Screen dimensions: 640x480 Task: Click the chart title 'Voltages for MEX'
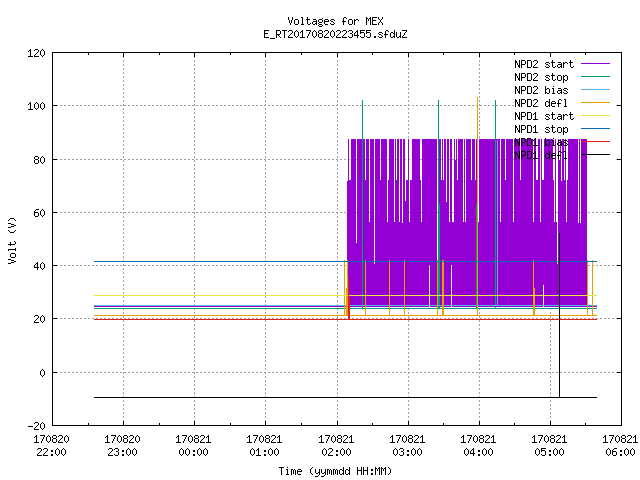tap(335, 21)
